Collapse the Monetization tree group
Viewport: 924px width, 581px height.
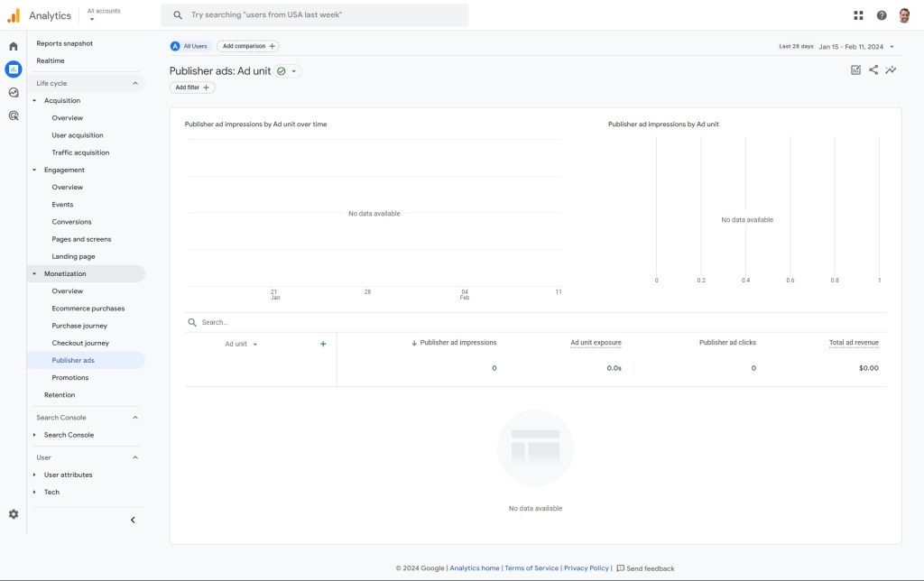coord(34,273)
